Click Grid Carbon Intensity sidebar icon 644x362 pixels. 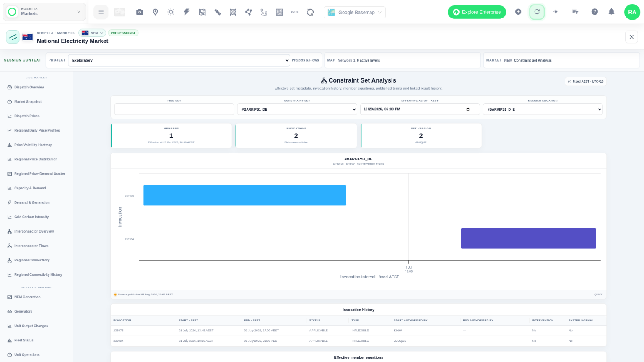point(9,217)
